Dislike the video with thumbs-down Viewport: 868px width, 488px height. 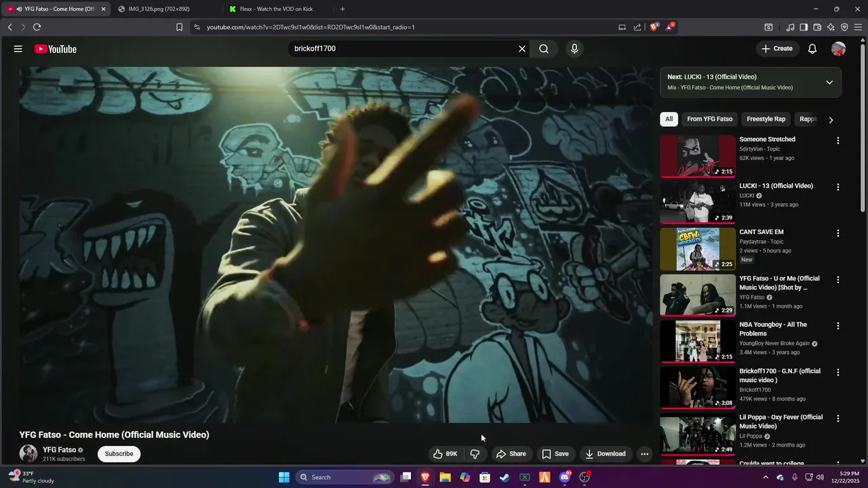pos(475,454)
